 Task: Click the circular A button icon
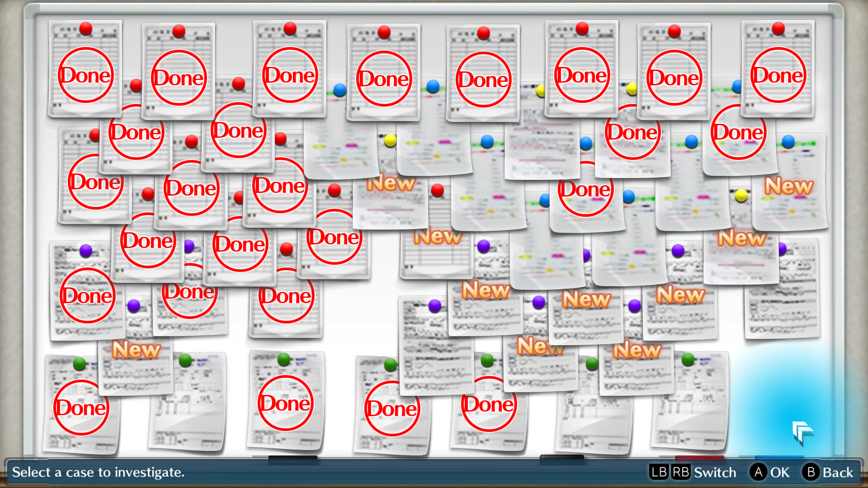tap(758, 472)
